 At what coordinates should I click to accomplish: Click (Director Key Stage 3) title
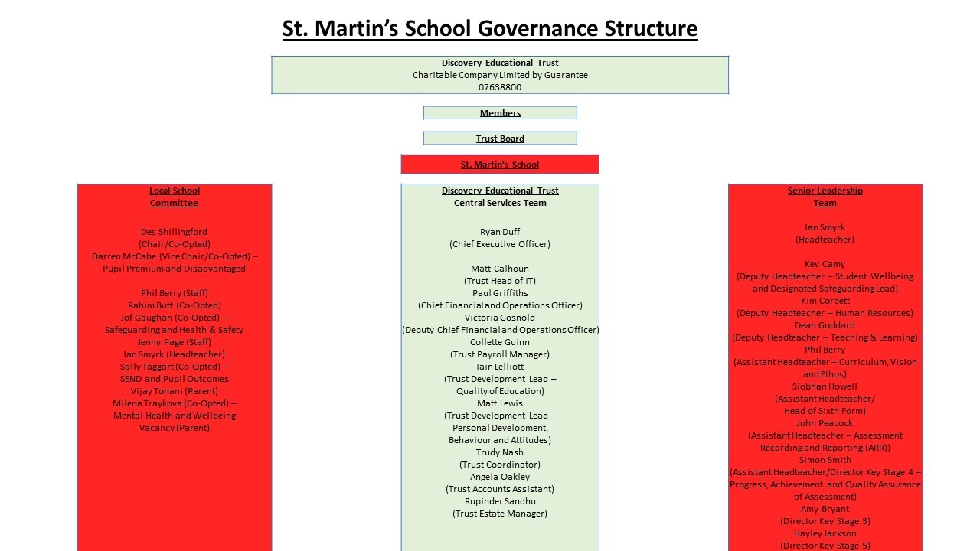tap(825, 521)
